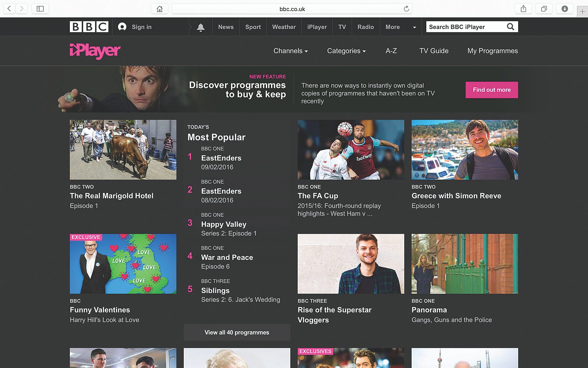Show all tabs icon in Safari
Viewport: 588px width, 368px height.
coord(544,9)
